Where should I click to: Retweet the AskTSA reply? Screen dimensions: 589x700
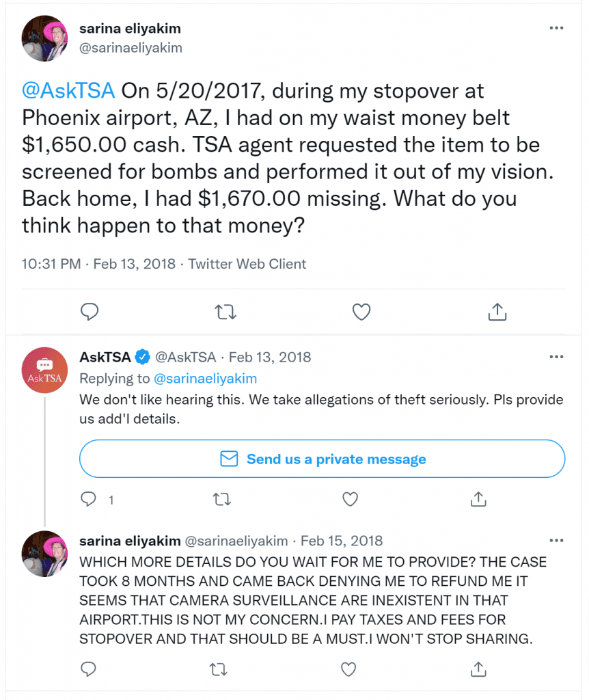222,499
